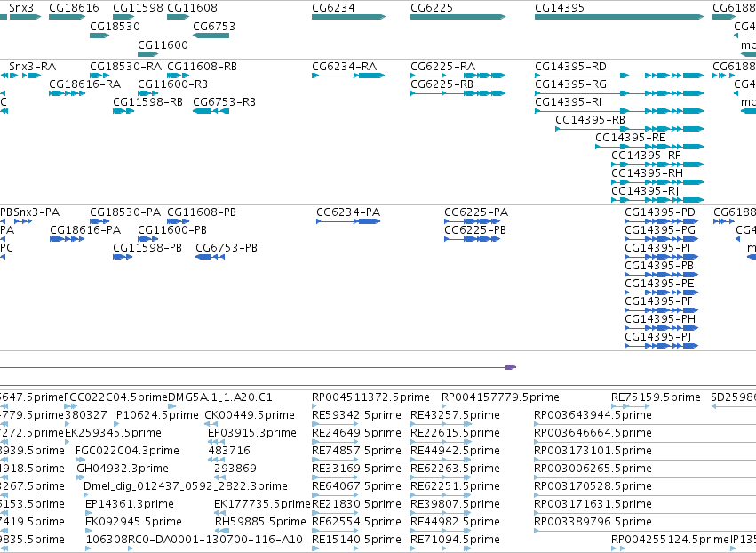Select EST RE43257.5prime

pos(455,415)
